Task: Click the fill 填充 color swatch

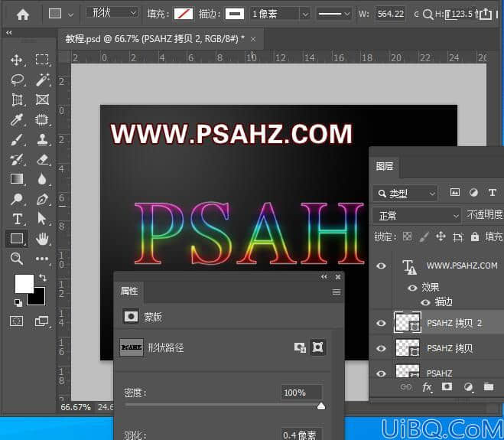Action: pos(184,14)
